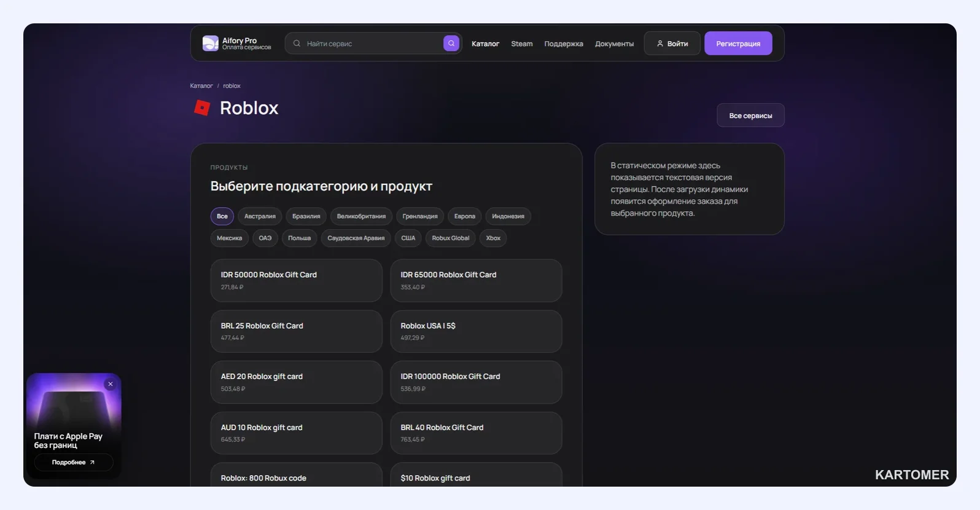
Task: Select the Robux Global filter chip
Action: pos(451,238)
